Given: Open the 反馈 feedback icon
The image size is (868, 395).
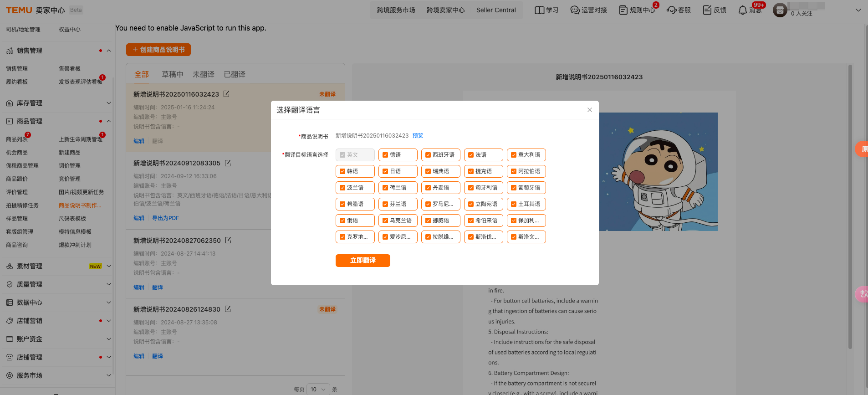Looking at the screenshot, I should coord(707,10).
